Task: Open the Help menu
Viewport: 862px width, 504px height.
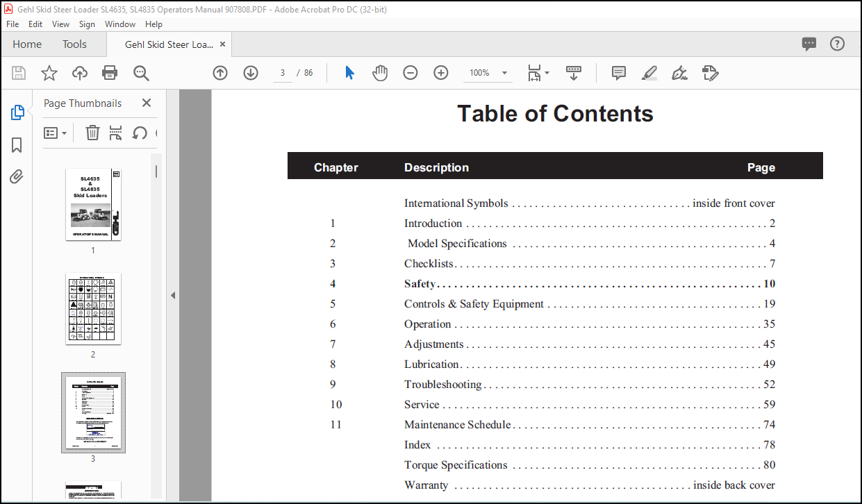Action: (154, 24)
